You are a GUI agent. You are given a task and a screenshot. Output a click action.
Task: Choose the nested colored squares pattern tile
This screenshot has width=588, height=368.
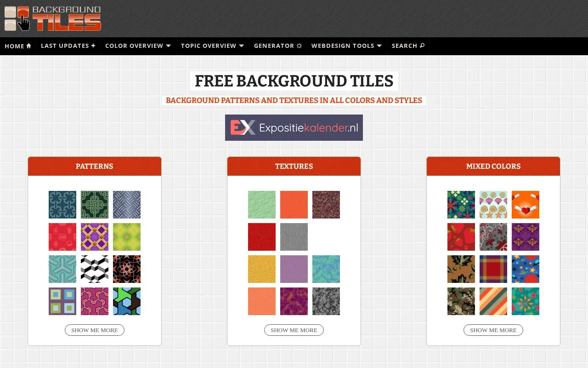tap(62, 301)
